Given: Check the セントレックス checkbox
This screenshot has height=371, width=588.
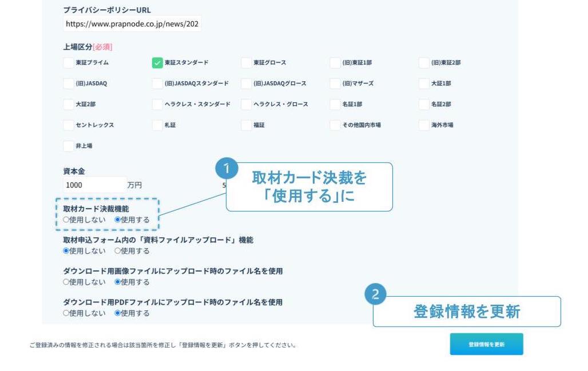Looking at the screenshot, I should [x=69, y=125].
